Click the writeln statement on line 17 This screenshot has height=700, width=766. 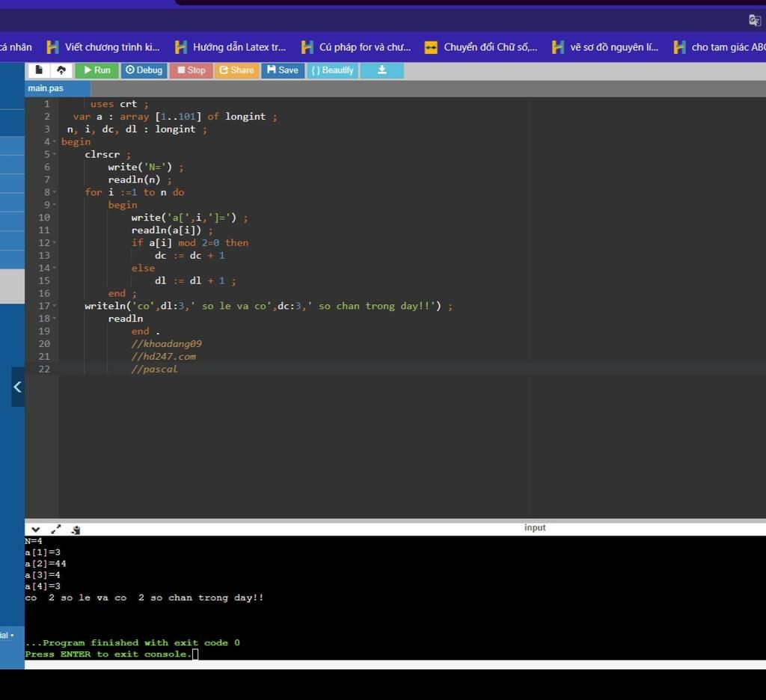click(x=269, y=307)
